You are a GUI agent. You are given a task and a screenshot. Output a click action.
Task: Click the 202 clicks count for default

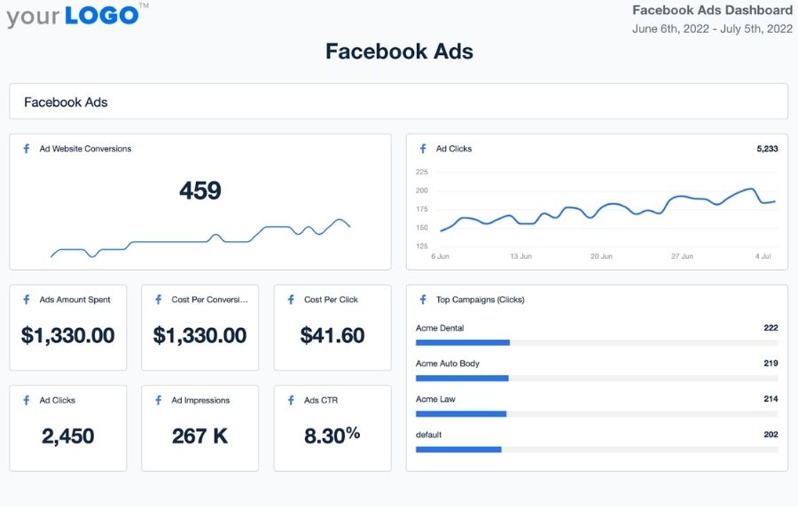[x=771, y=434]
